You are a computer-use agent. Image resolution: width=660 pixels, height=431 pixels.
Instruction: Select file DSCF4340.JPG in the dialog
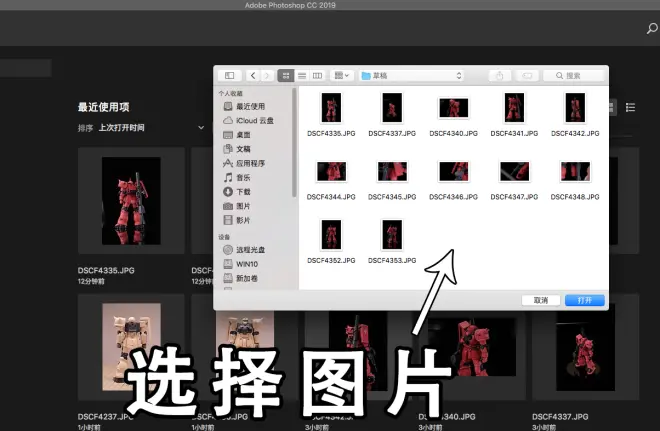pyautogui.click(x=453, y=114)
